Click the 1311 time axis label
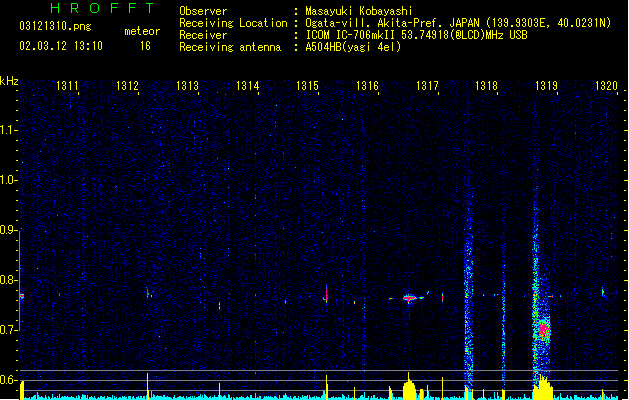 pyautogui.click(x=67, y=85)
